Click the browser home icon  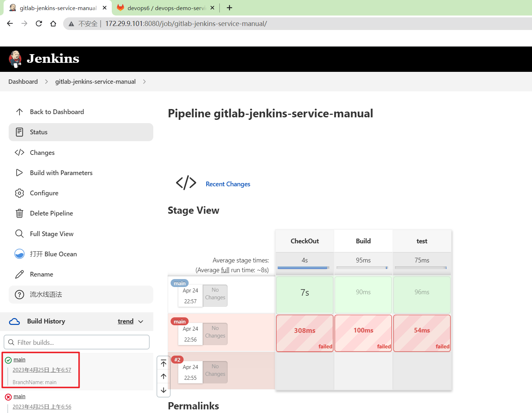(x=53, y=23)
